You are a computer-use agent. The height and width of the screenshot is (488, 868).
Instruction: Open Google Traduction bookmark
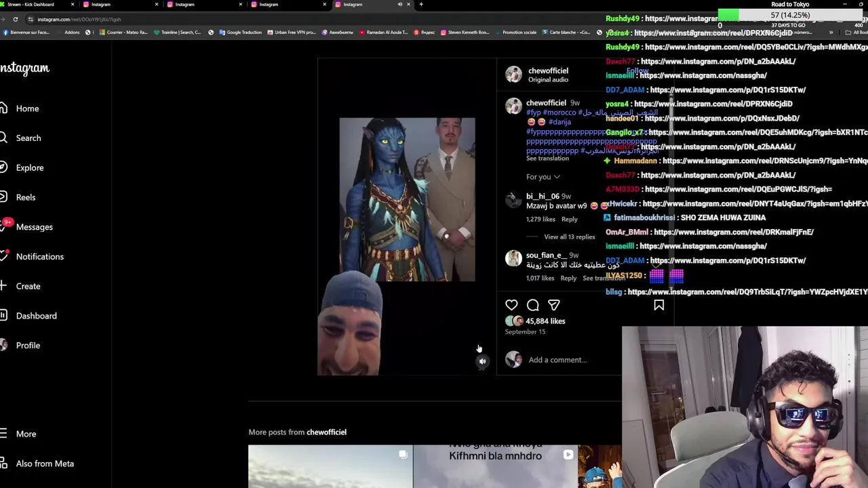241,32
